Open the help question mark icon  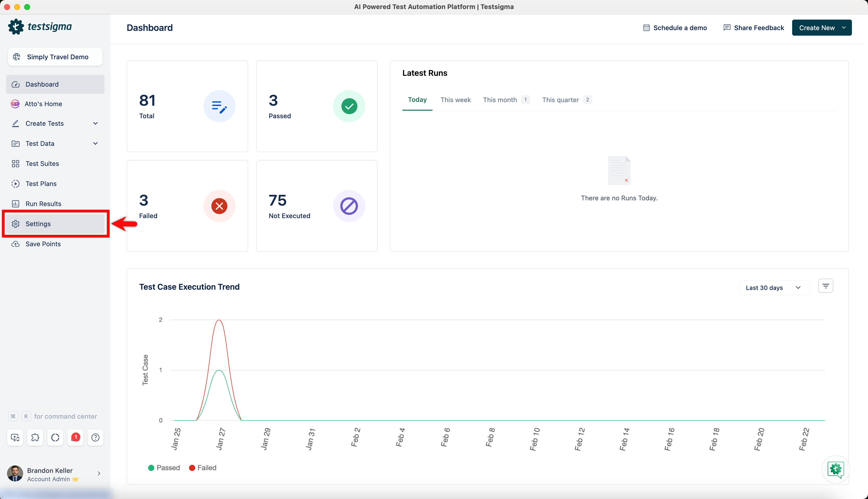coord(95,437)
